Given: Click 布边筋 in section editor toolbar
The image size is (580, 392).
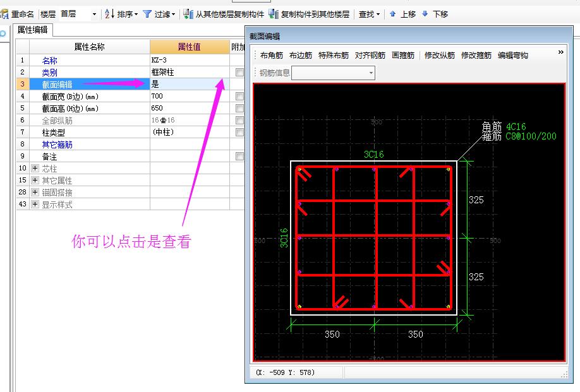Looking at the screenshot, I should (x=301, y=56).
